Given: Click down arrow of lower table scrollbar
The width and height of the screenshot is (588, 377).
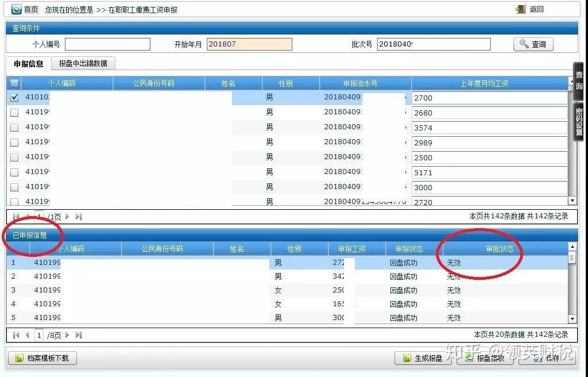Looking at the screenshot, I should coord(572,319).
